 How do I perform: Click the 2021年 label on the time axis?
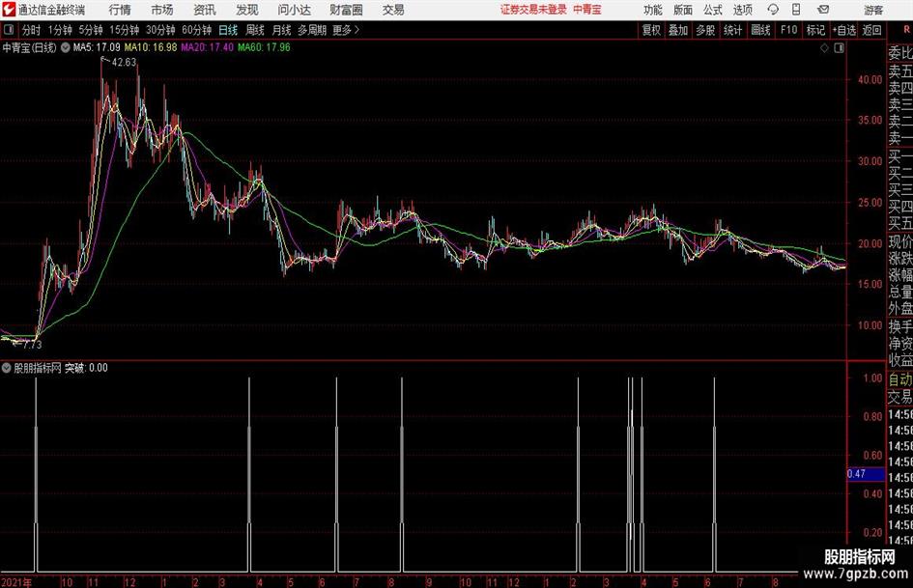click(16, 582)
